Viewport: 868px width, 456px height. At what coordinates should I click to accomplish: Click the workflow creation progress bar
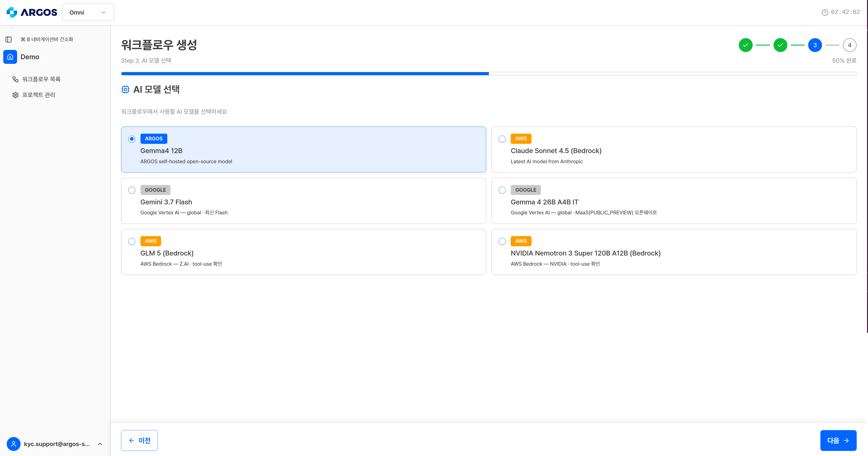(x=489, y=74)
